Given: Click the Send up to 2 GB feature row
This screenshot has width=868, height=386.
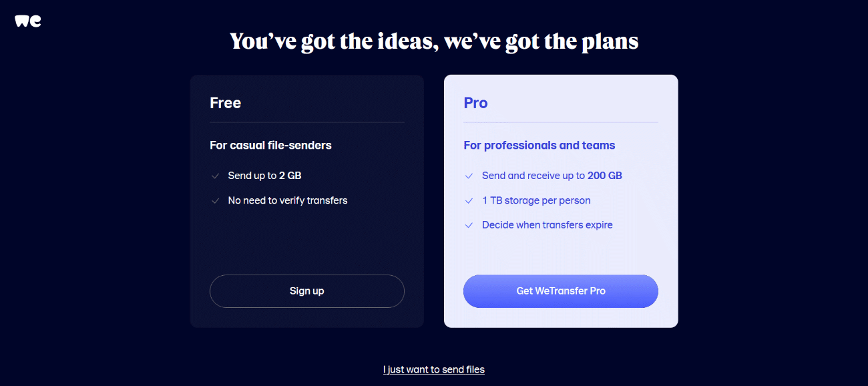Looking at the screenshot, I should (264, 175).
